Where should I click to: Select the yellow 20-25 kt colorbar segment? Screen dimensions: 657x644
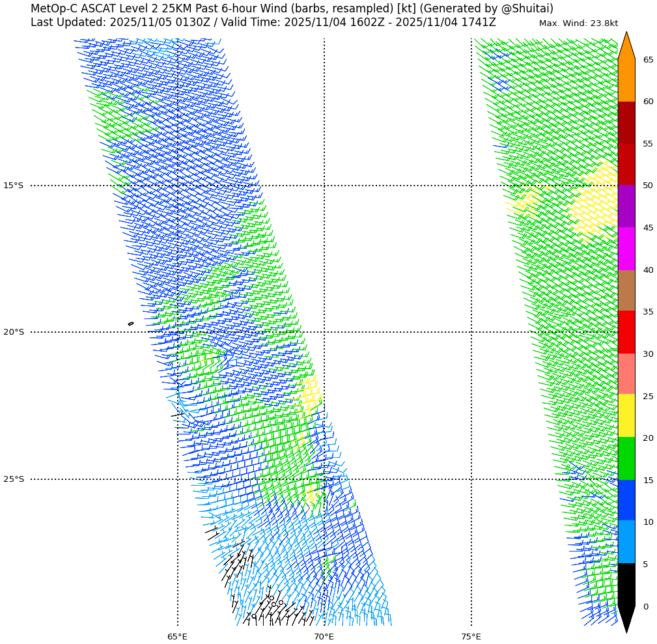(x=626, y=415)
